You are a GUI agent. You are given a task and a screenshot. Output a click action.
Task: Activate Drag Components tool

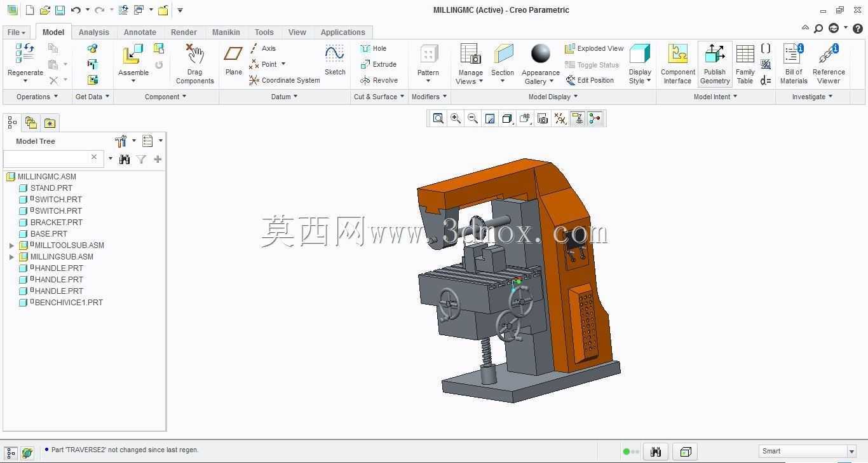(x=194, y=64)
